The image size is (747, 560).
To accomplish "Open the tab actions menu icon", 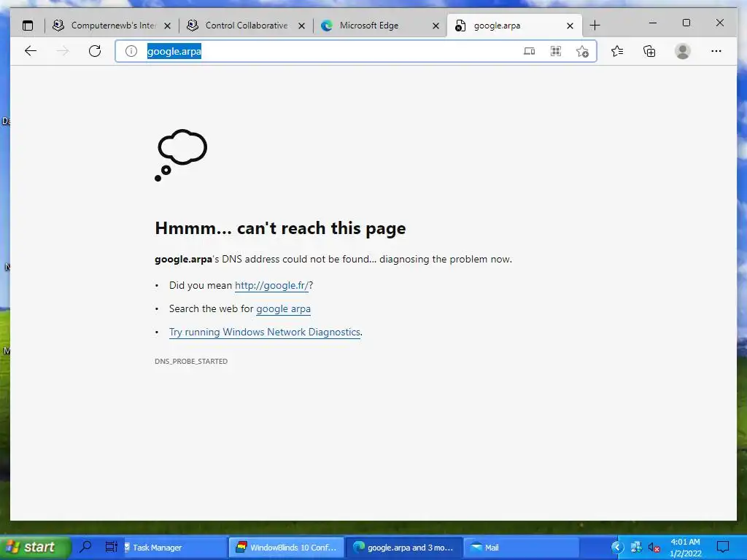I will click(28, 26).
